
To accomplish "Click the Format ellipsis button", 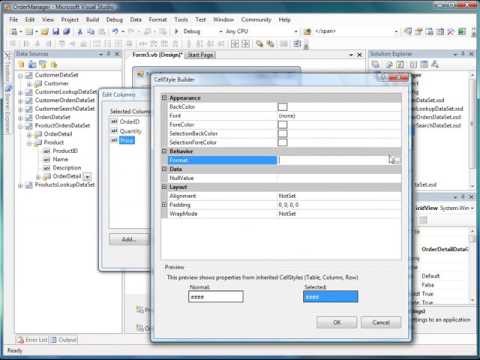I will coord(394,160).
